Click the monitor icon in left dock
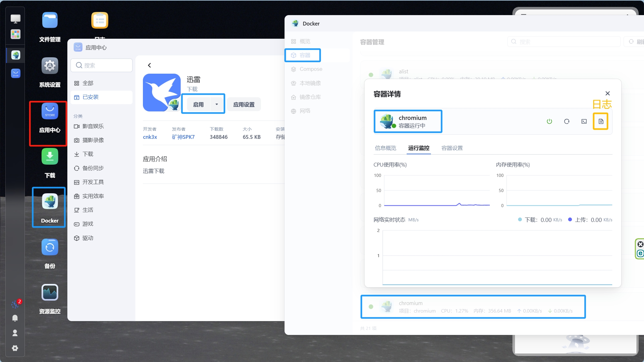644x362 pixels. [x=15, y=19]
